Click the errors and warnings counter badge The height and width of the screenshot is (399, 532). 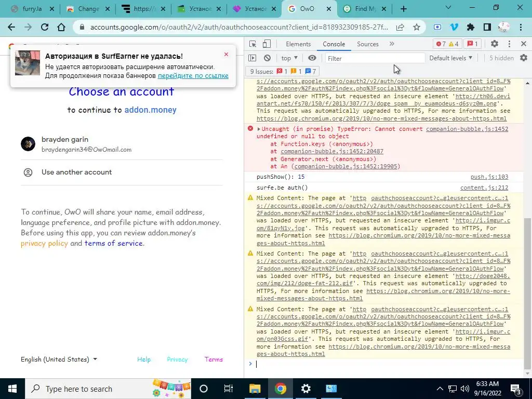[447, 44]
